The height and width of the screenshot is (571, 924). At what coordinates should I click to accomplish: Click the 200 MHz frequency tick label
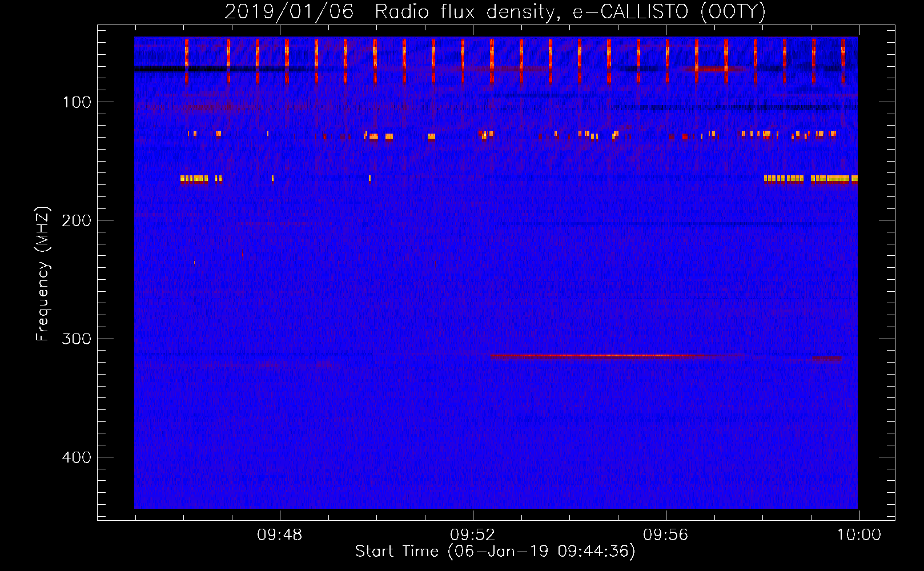pos(77,220)
